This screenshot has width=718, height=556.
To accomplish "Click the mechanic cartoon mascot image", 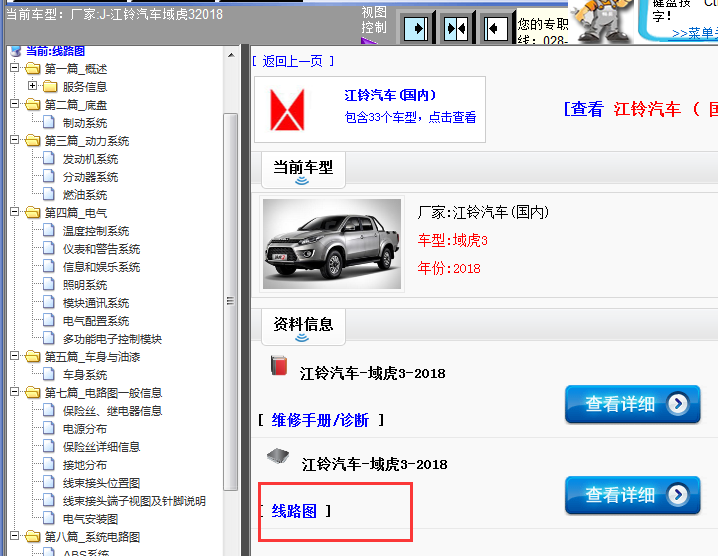I will pyautogui.click(x=602, y=22).
